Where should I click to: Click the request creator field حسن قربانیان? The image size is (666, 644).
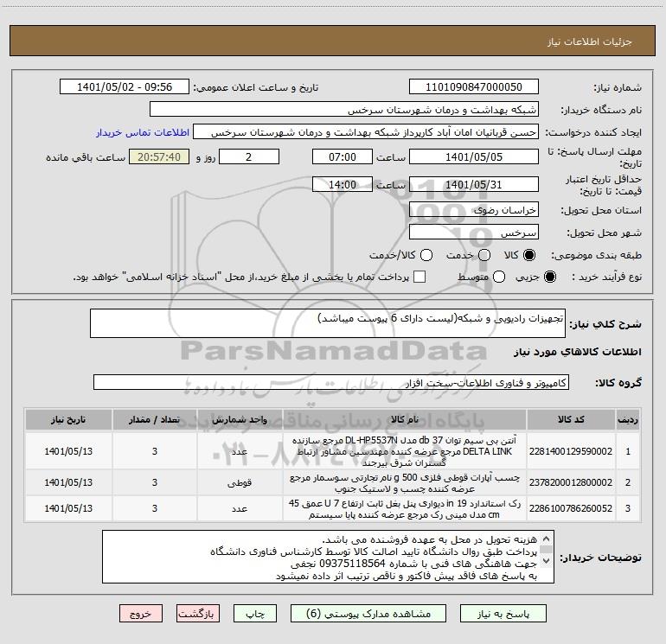pyautogui.click(x=366, y=132)
